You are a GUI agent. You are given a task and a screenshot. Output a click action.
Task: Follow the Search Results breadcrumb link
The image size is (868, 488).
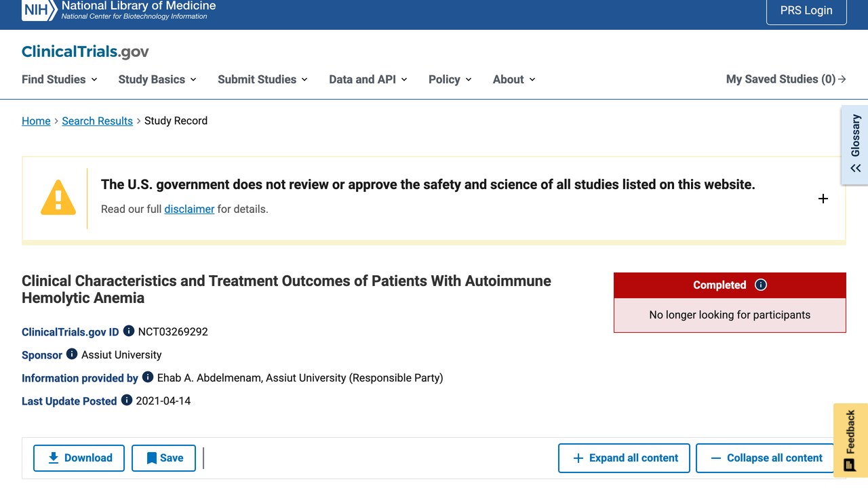click(97, 121)
